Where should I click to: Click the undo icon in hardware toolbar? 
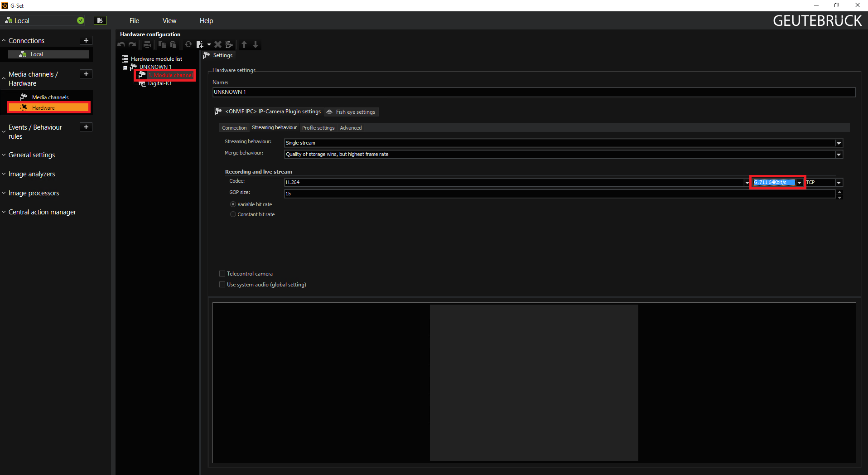pyautogui.click(x=121, y=44)
